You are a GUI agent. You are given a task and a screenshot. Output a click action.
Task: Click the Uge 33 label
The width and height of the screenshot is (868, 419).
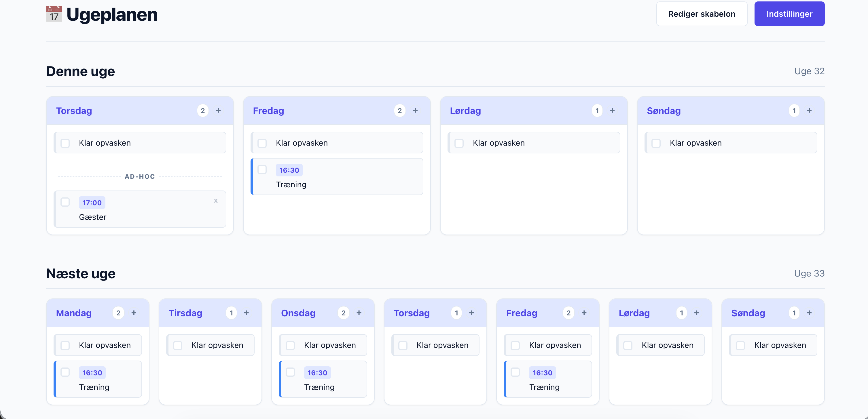click(809, 273)
